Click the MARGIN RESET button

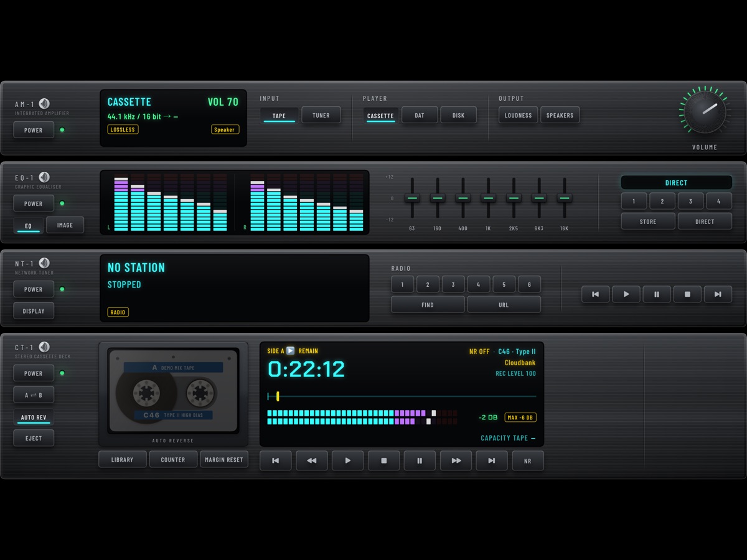(224, 459)
